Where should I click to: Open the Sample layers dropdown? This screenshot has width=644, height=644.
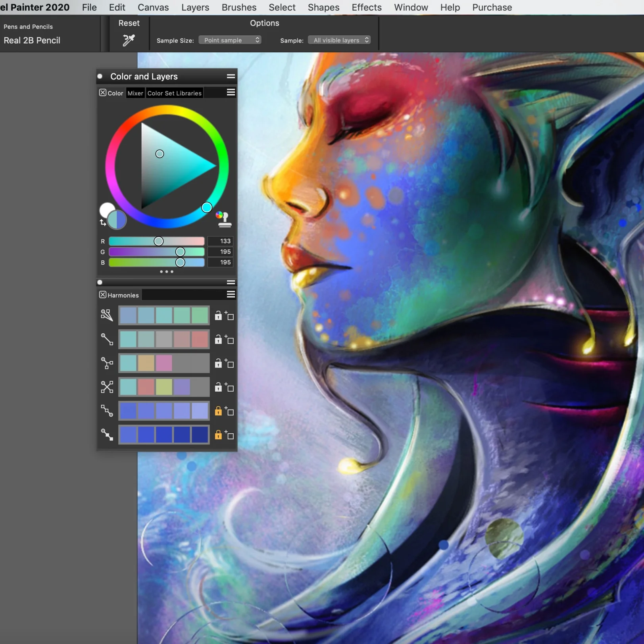339,40
